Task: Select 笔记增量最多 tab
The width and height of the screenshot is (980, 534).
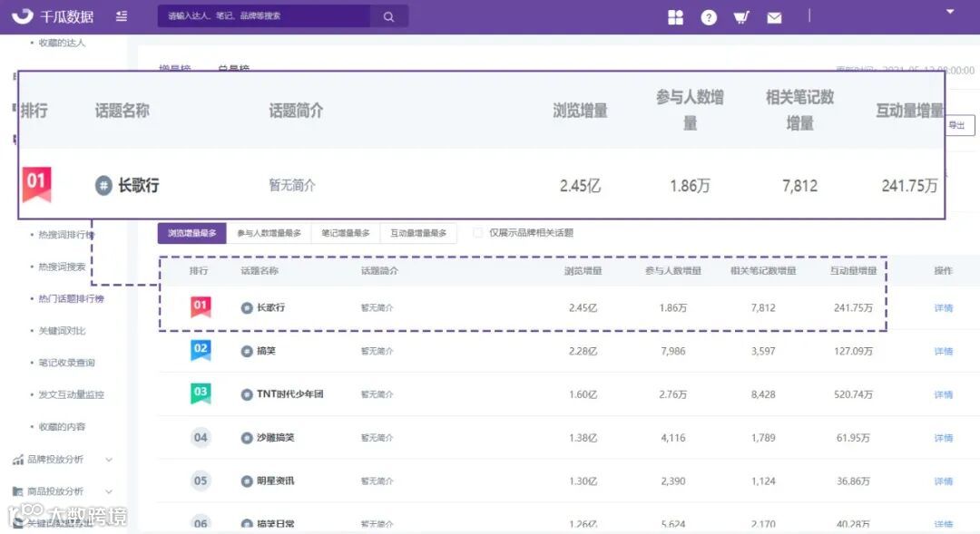Action: tap(346, 233)
